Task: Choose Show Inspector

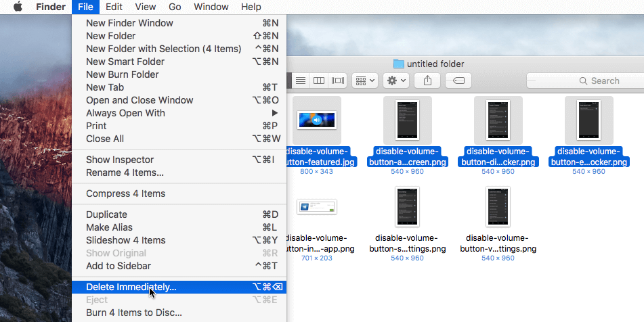Action: pos(179,160)
